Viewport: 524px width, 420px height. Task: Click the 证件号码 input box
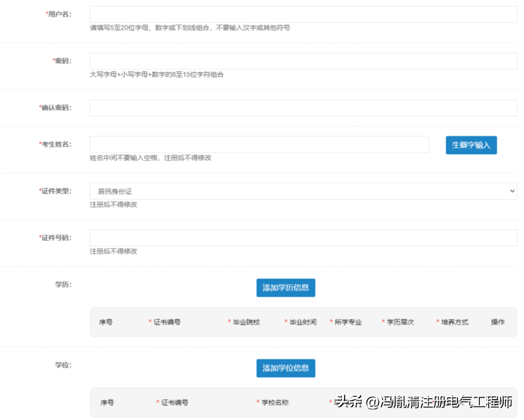pos(303,238)
